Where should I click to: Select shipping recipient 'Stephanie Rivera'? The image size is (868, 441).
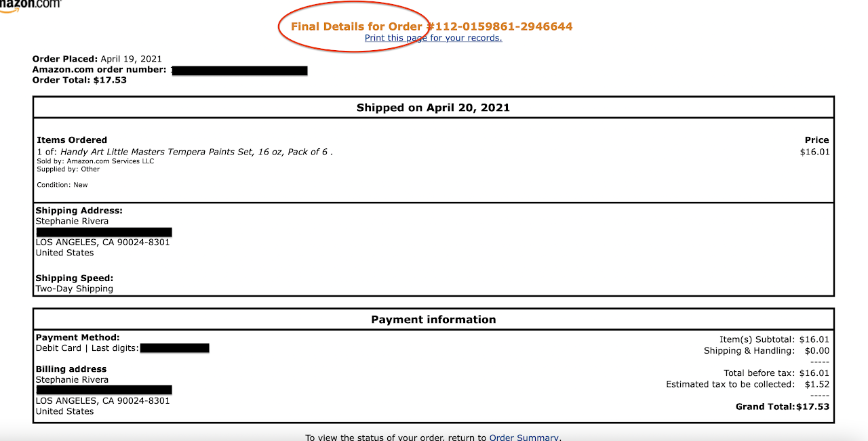pos(72,221)
